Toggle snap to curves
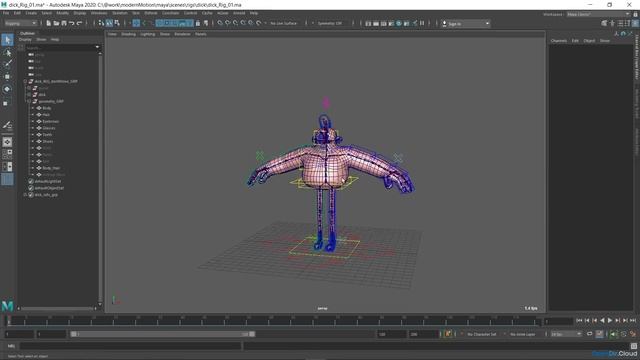This screenshot has height=360, width=640. 227,23
